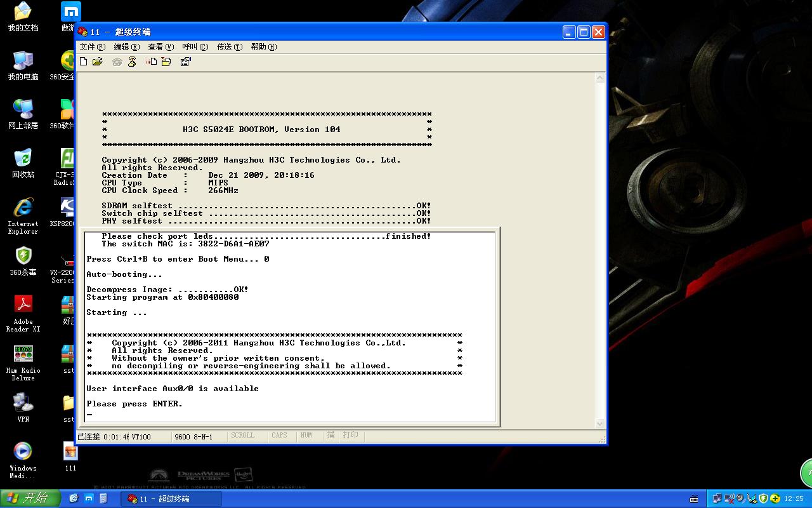
Task: Click the 'SDRAM selftest' result line
Action: click(x=266, y=206)
